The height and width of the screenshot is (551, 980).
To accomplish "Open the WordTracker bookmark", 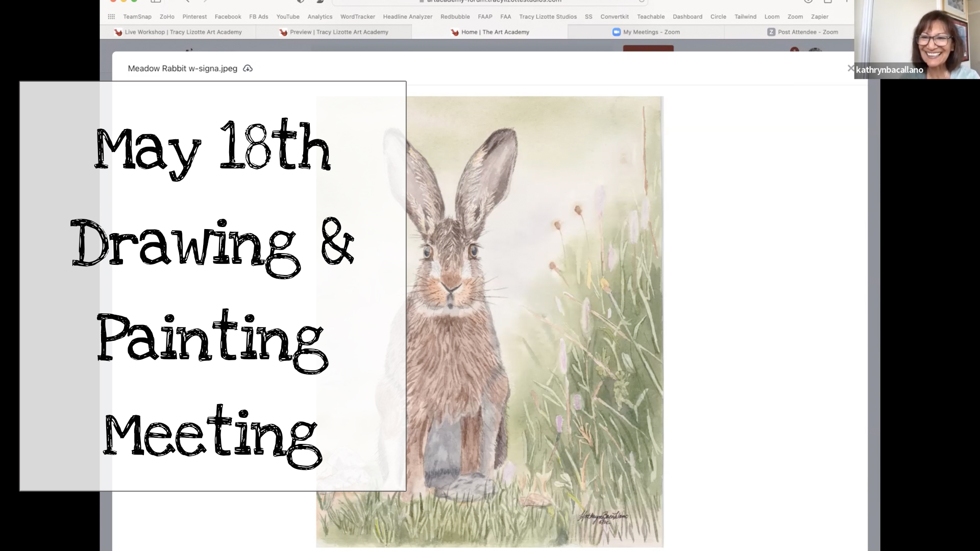I will [x=358, y=17].
